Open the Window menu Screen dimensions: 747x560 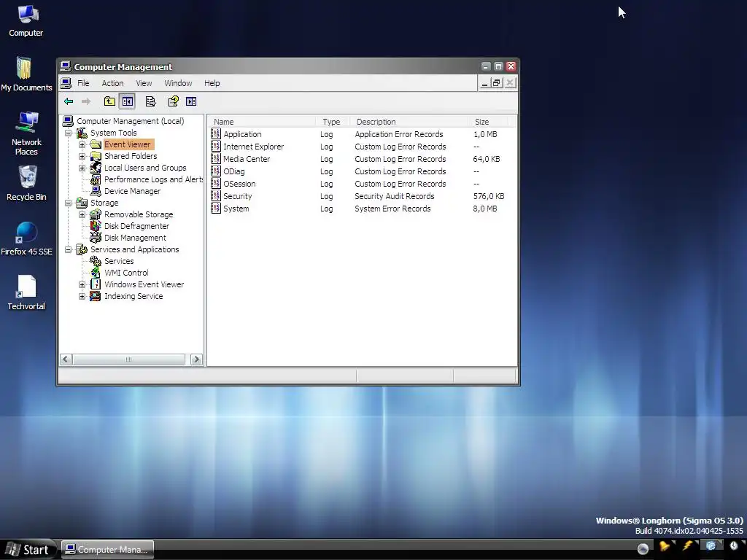[178, 83]
